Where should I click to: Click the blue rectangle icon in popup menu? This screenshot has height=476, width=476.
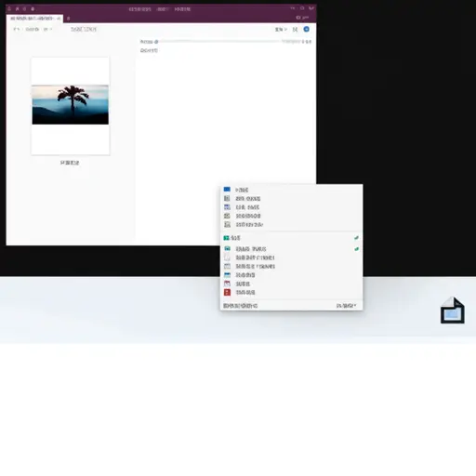click(227, 190)
